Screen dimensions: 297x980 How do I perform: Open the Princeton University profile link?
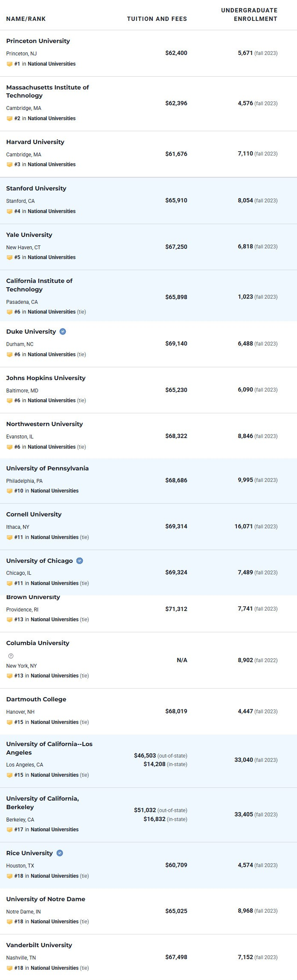pos(38,41)
